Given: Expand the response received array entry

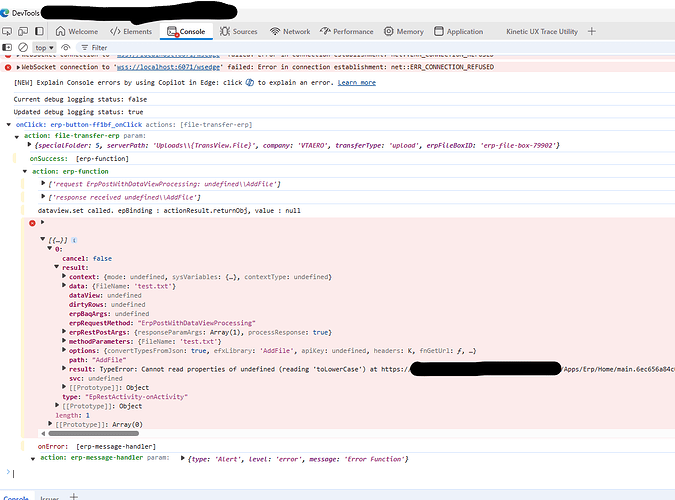Looking at the screenshot, I should [x=43, y=196].
